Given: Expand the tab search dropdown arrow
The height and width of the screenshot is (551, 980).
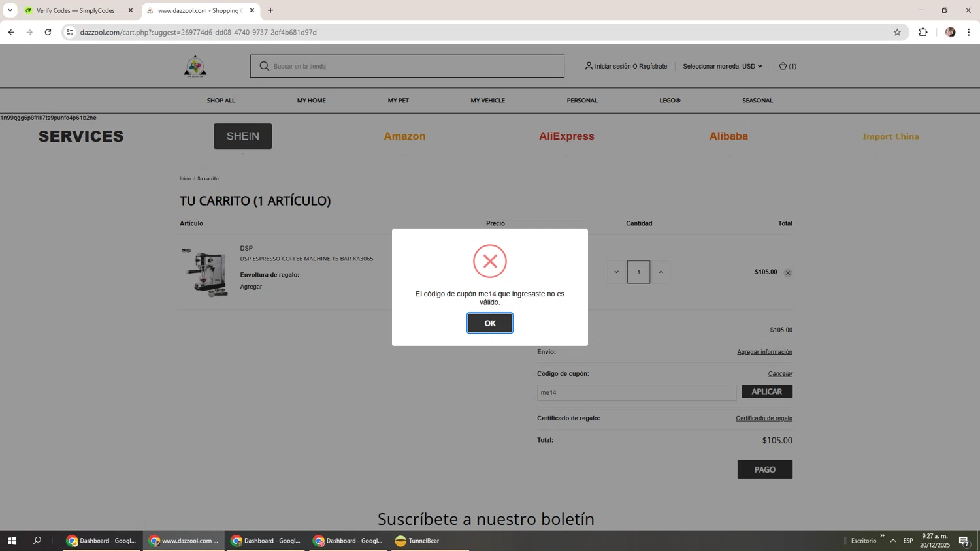Looking at the screenshot, I should pyautogui.click(x=10, y=10).
